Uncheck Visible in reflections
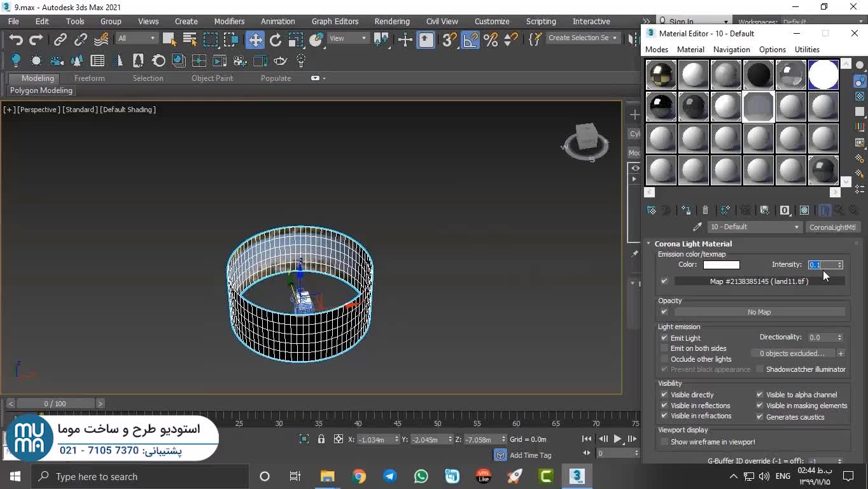The width and height of the screenshot is (868, 489). 664,406
